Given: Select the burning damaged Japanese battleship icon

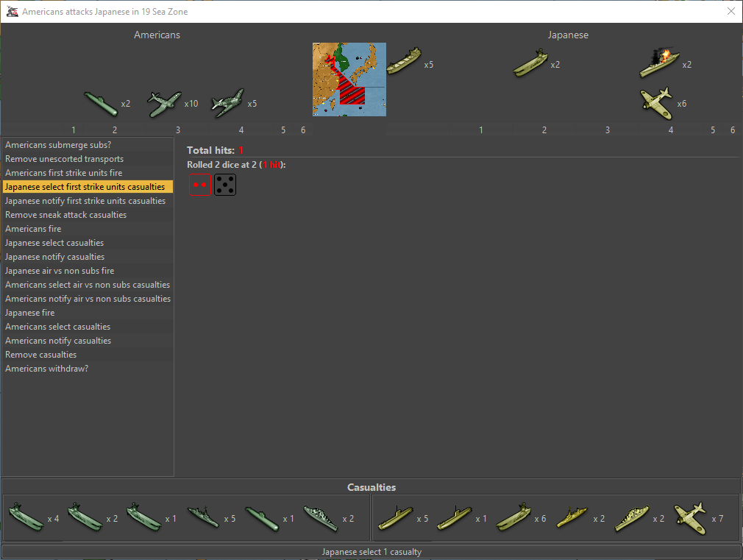Looking at the screenshot, I should pos(659,62).
